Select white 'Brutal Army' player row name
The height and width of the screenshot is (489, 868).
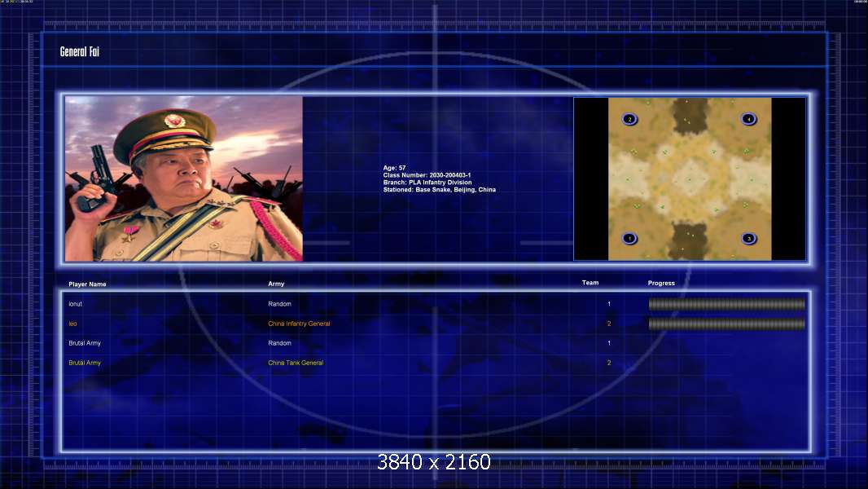pos(85,343)
